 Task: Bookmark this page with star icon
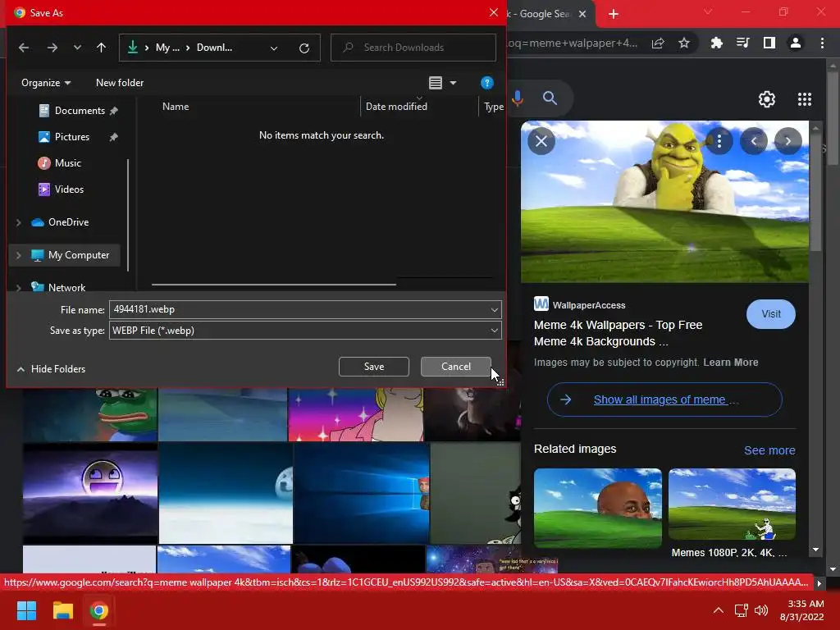tap(684, 43)
